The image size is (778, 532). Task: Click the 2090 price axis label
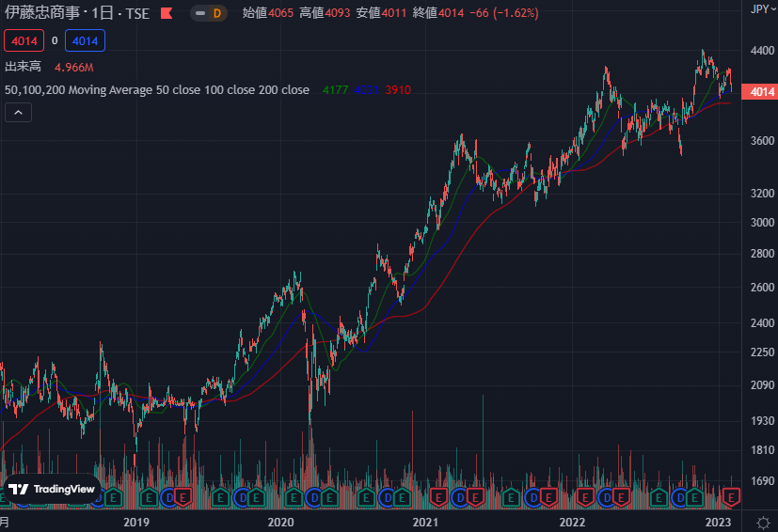[x=762, y=385]
